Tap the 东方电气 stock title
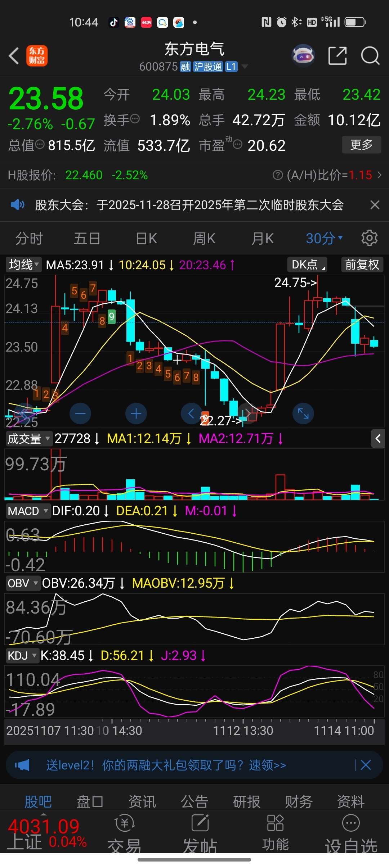Image resolution: width=389 pixels, height=868 pixels. (194, 49)
